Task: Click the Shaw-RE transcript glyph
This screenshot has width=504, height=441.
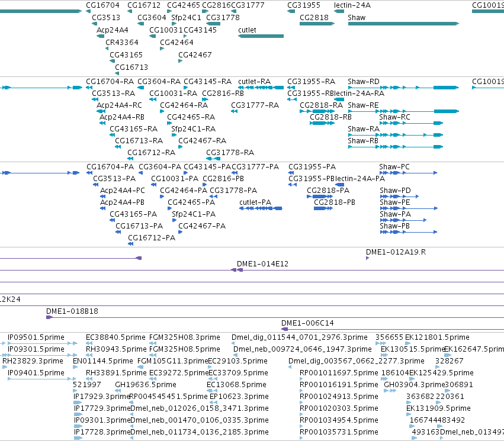Action: tap(403, 111)
